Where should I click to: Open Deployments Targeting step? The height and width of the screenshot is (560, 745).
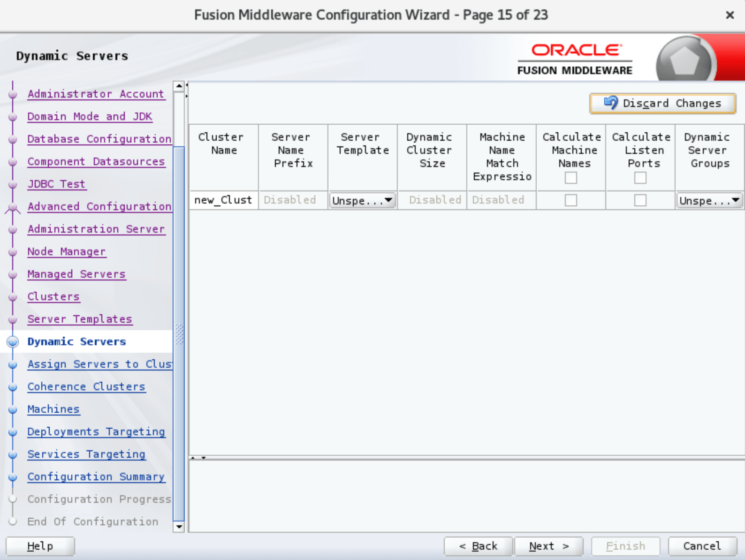pyautogui.click(x=96, y=431)
